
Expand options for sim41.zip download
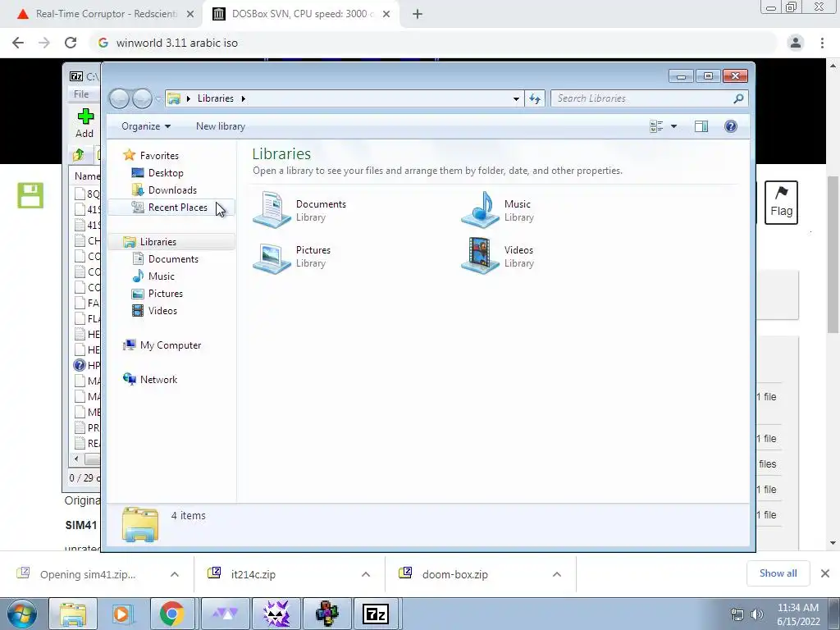pos(175,574)
